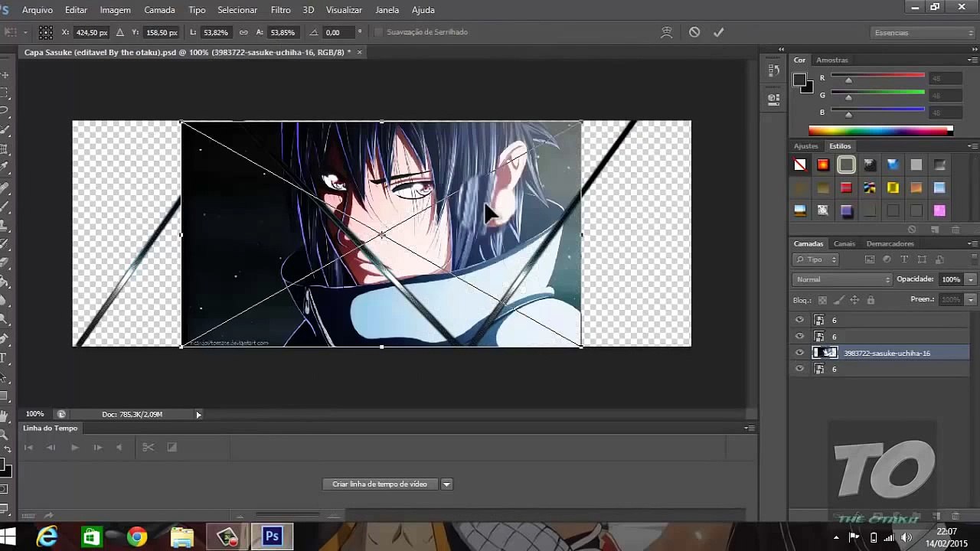The height and width of the screenshot is (551, 980).
Task: Select the Lasso tool in the toolbox
Action: [5, 111]
